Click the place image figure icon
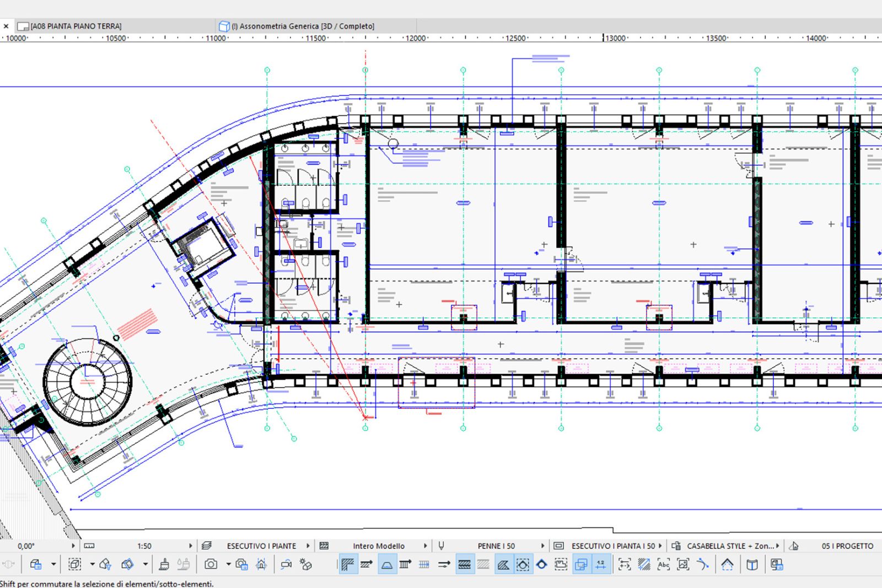Image resolution: width=882 pixels, height=588 pixels. [682, 564]
